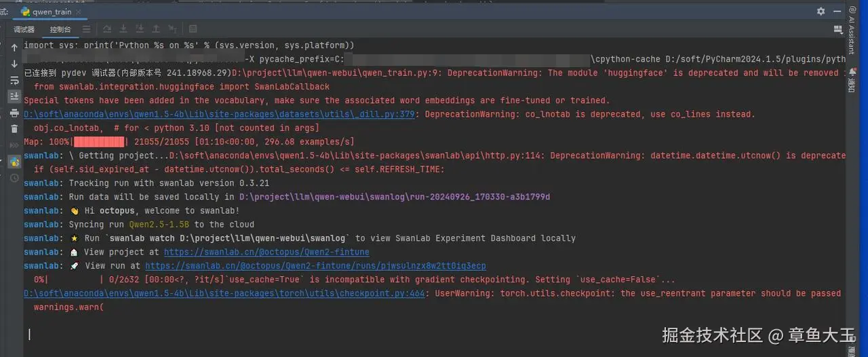868x357 pixels.
Task: Click 'Syncing run Qwen2.5-1.5B' line
Action: tap(139, 225)
